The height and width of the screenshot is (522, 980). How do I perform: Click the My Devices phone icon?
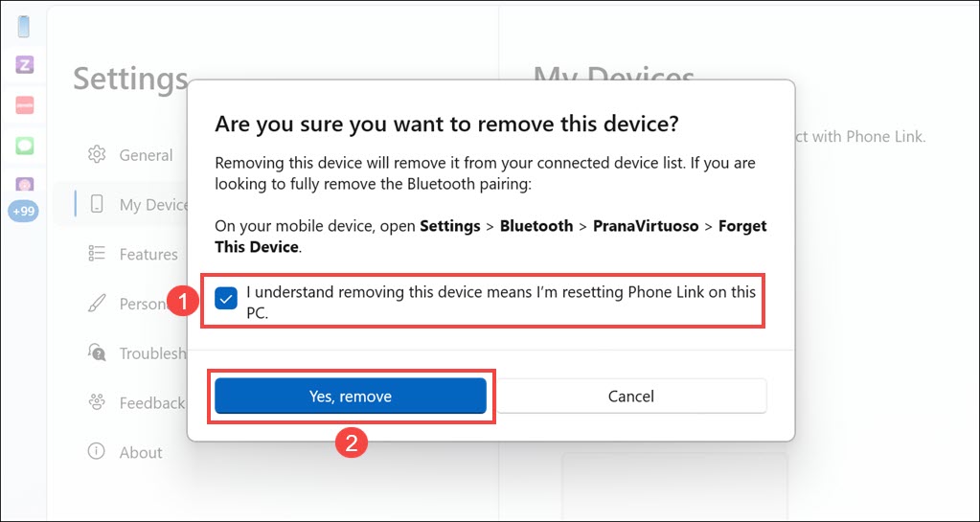tap(96, 204)
